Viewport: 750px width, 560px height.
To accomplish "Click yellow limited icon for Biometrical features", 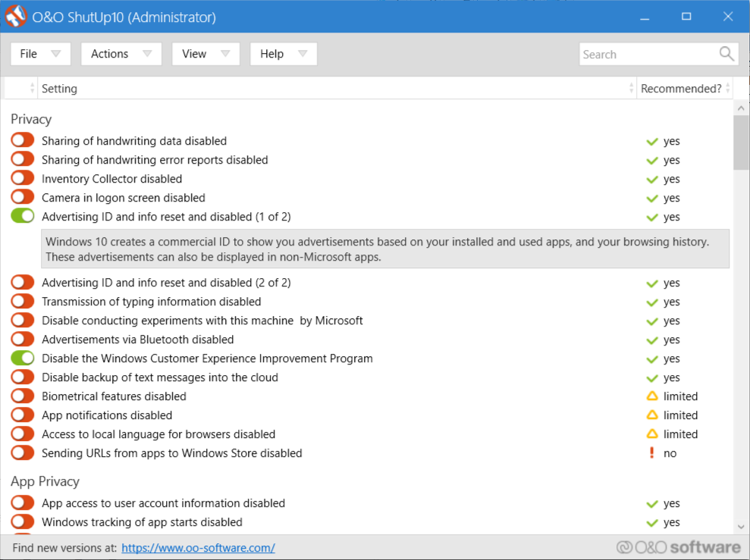I will [651, 396].
